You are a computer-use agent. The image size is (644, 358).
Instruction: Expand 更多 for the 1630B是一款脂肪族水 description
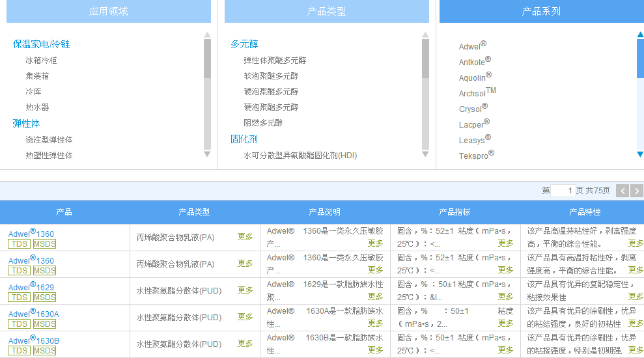pyautogui.click(x=375, y=350)
